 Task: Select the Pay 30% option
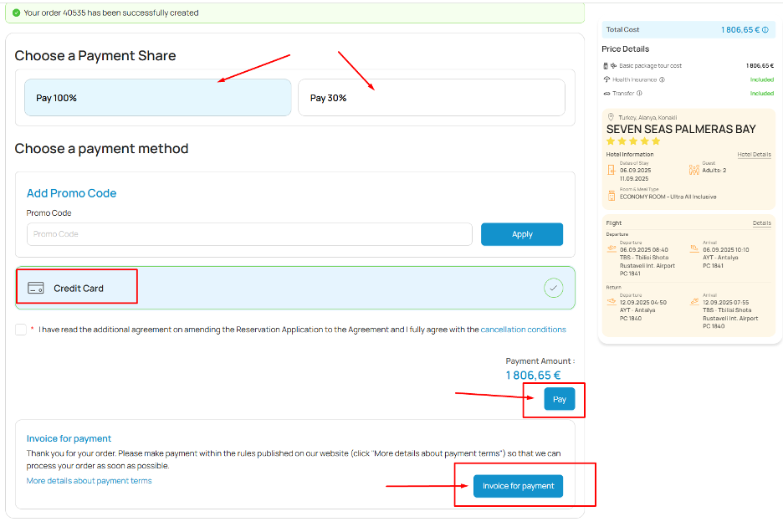[432, 98]
